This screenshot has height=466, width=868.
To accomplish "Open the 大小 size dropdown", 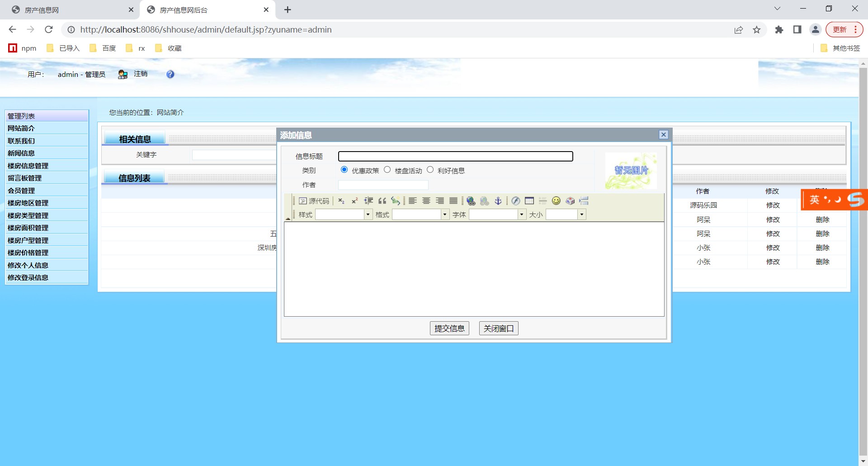I will point(566,214).
